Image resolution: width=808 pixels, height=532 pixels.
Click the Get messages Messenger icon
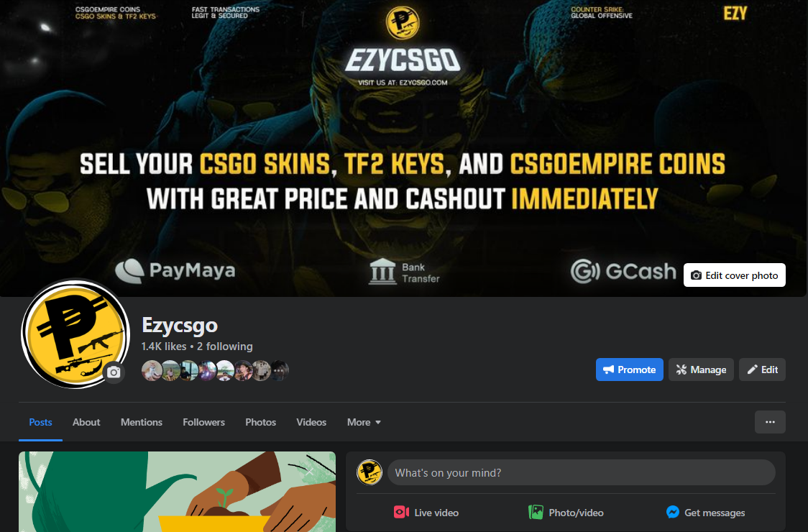(x=672, y=512)
